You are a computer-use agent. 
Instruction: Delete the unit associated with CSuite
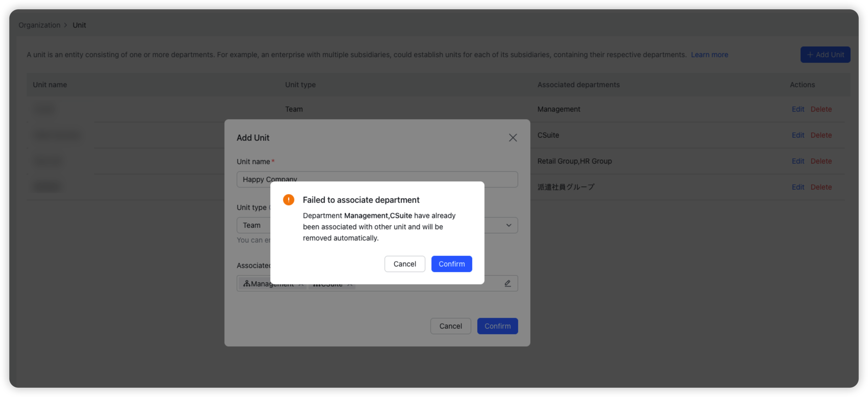pyautogui.click(x=821, y=135)
